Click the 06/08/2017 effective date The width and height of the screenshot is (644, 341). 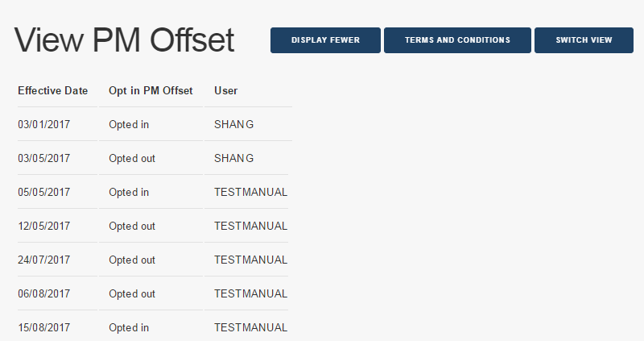tap(44, 294)
